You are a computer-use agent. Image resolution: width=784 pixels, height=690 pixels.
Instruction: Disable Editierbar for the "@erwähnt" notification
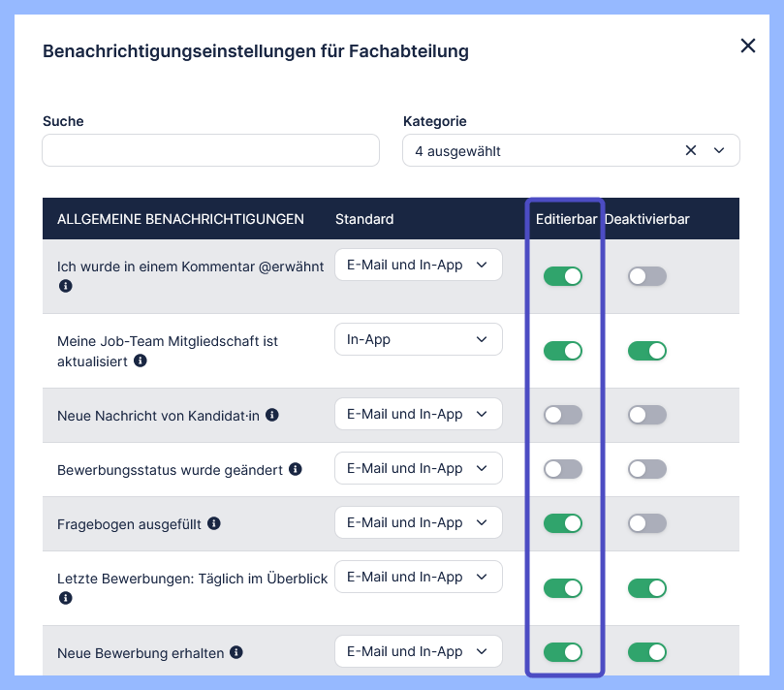(x=563, y=275)
